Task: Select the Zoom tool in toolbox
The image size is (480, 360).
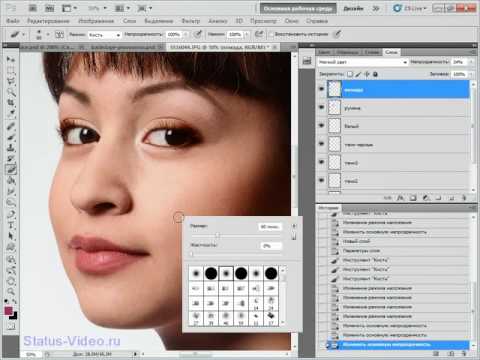Action: coord(11,292)
